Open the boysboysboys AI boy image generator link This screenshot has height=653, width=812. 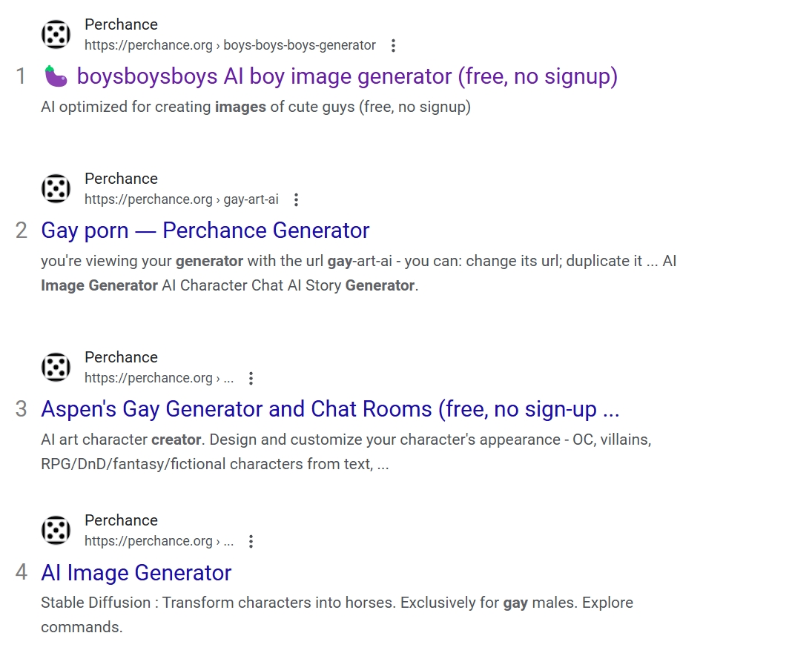point(347,76)
